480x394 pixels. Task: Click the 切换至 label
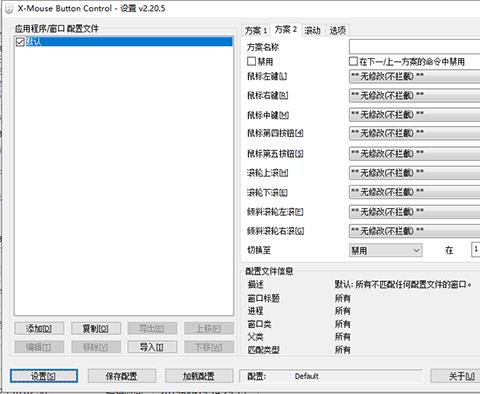click(259, 250)
